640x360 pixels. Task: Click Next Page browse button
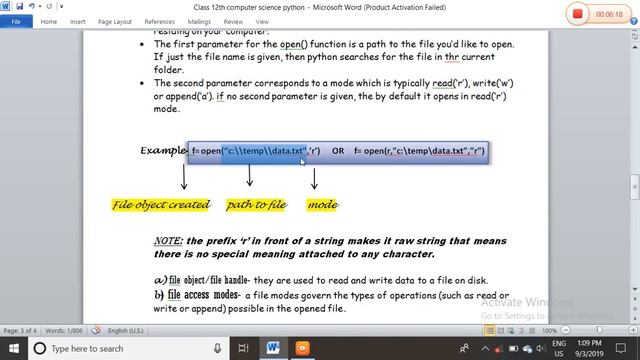635,318
